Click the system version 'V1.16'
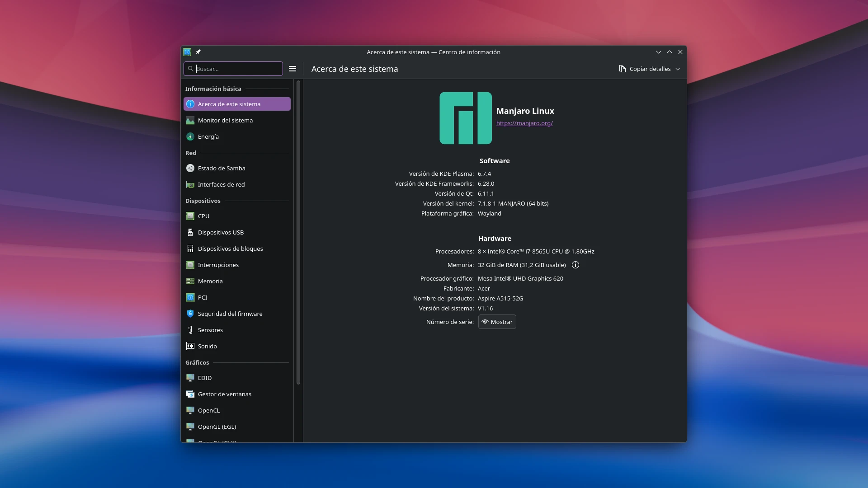This screenshot has height=488, width=868. [x=485, y=308]
